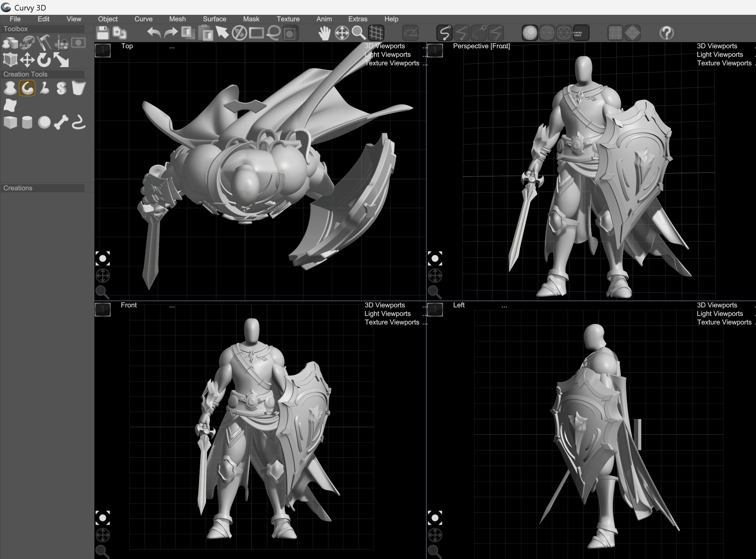Click the Creations panel header

(43, 188)
